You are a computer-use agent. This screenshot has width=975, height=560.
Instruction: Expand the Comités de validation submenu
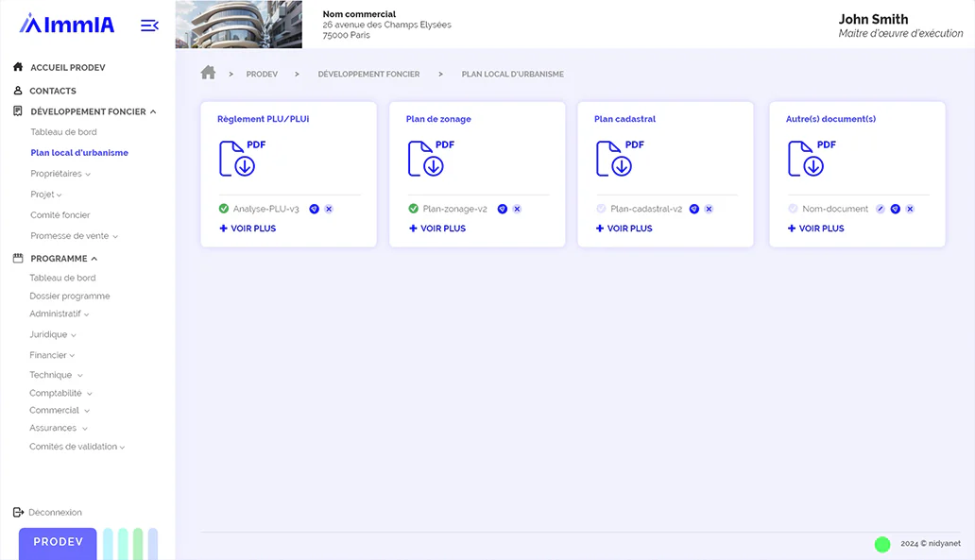pyautogui.click(x=122, y=447)
